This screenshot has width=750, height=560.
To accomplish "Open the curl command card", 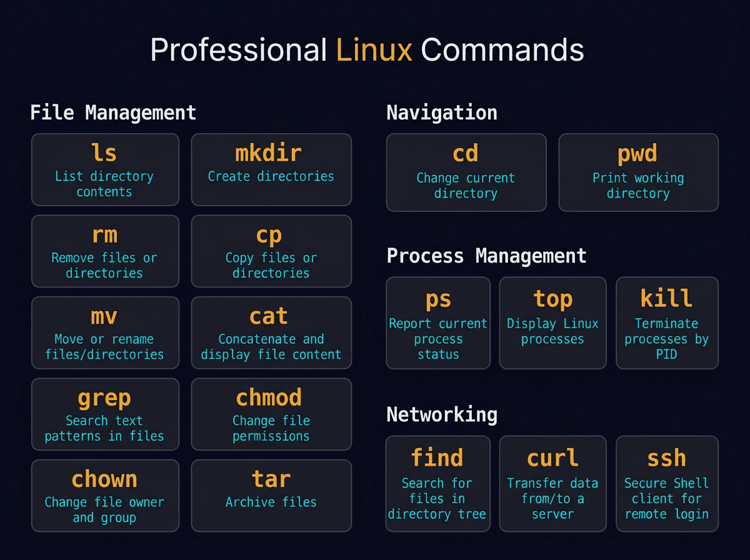I will (552, 483).
